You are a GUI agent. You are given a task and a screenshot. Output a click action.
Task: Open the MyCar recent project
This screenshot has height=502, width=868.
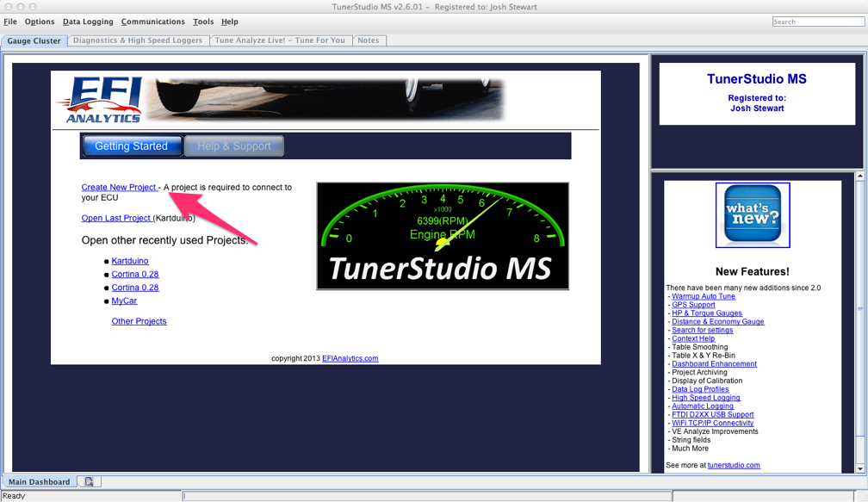point(124,301)
